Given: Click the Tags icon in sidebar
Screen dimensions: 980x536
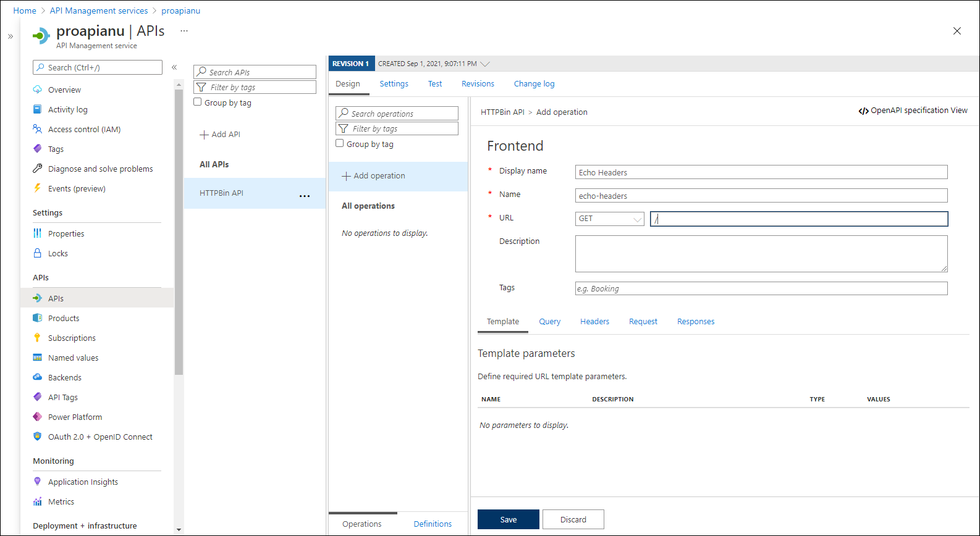Looking at the screenshot, I should click(37, 149).
